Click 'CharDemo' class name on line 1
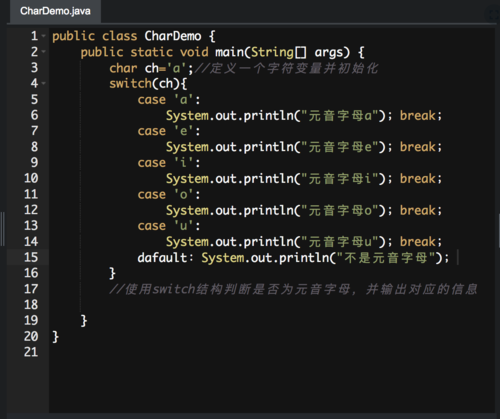The height and width of the screenshot is (419, 500). pos(173,36)
